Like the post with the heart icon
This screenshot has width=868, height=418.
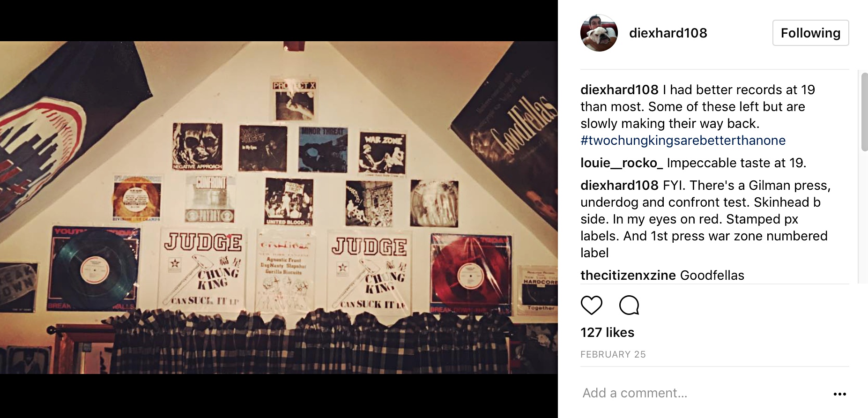tap(591, 305)
